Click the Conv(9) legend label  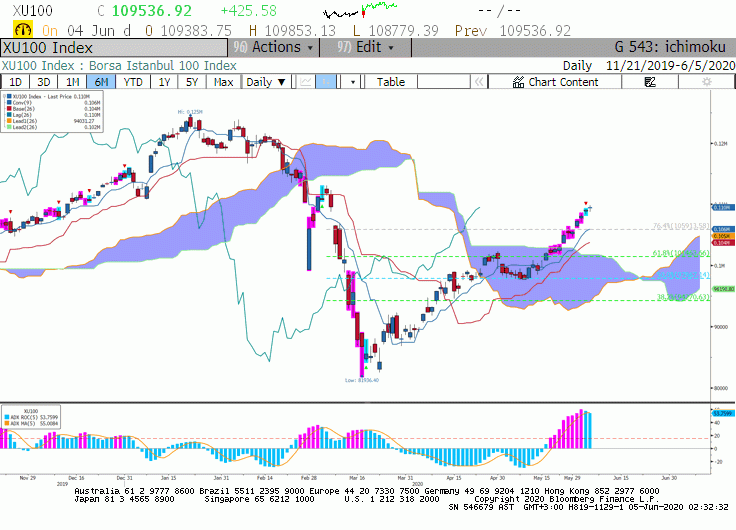tap(22, 102)
